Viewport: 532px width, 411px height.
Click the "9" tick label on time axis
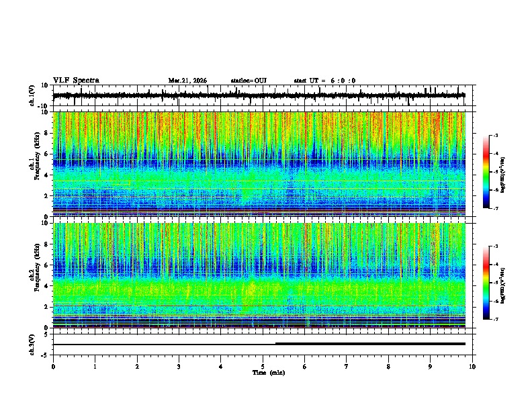[x=430, y=367]
